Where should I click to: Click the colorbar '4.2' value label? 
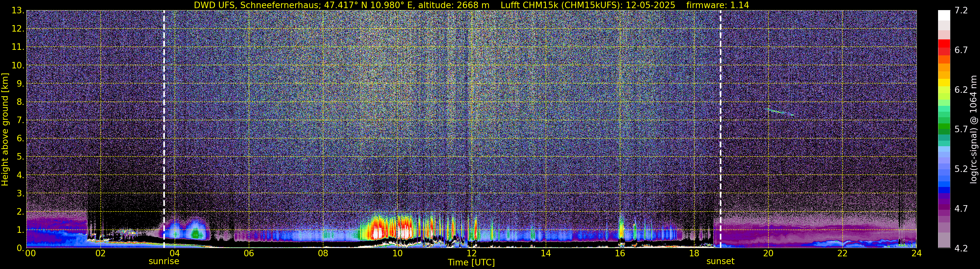pos(961,248)
